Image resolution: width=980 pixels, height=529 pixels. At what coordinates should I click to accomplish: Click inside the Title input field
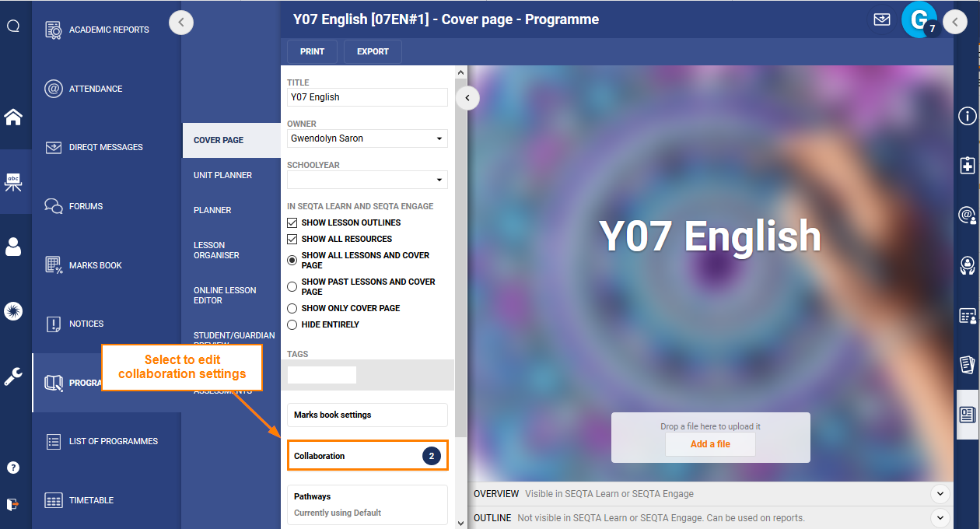pos(367,97)
